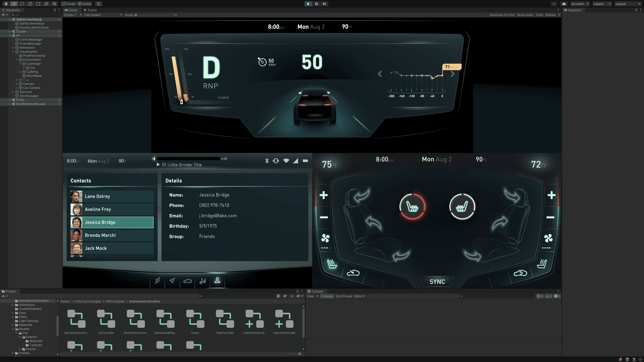Expand the Services node in Hierarchy
Image resolution: width=644 pixels, height=362 pixels.
point(13,92)
